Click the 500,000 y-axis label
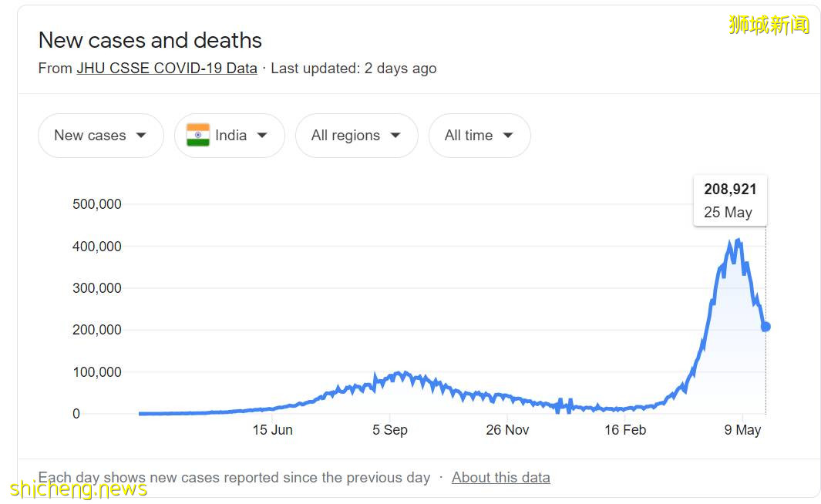 [x=97, y=204]
